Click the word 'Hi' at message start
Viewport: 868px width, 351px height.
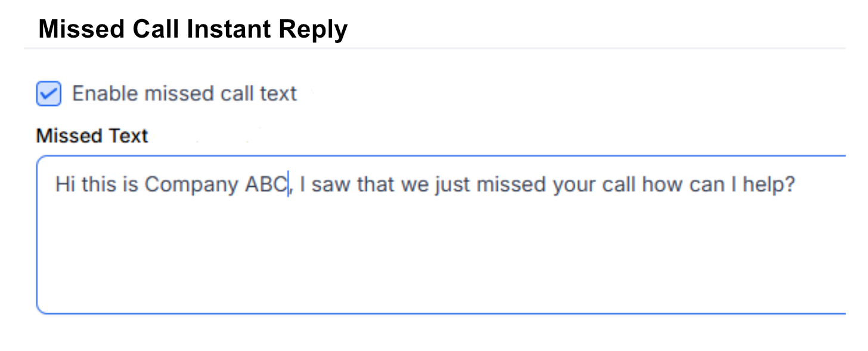click(66, 184)
